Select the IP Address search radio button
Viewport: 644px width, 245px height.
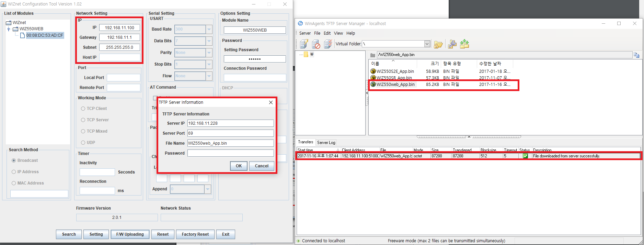pos(14,172)
